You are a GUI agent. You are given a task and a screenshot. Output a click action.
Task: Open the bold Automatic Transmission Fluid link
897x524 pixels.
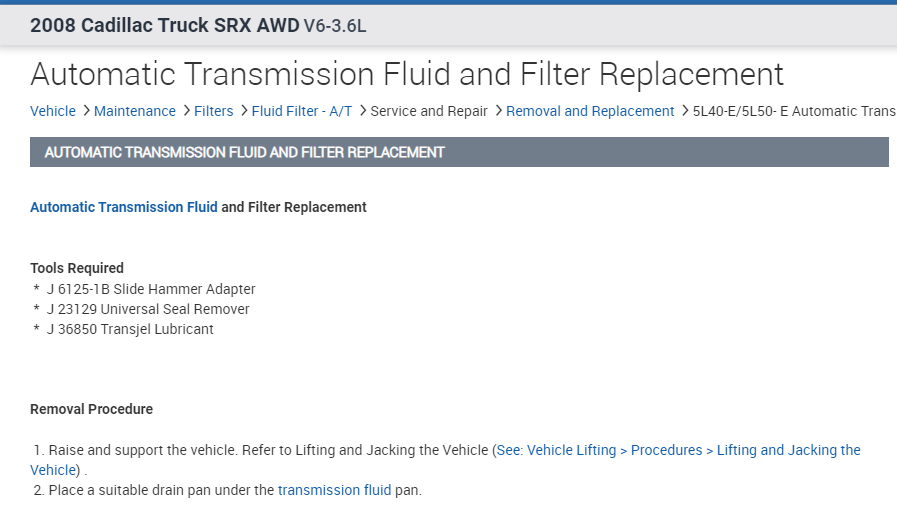[124, 207]
